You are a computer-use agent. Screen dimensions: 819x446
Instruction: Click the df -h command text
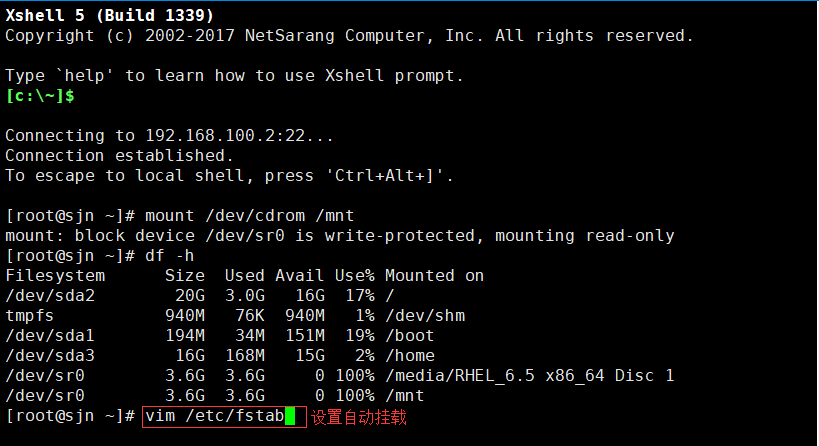[x=169, y=256]
